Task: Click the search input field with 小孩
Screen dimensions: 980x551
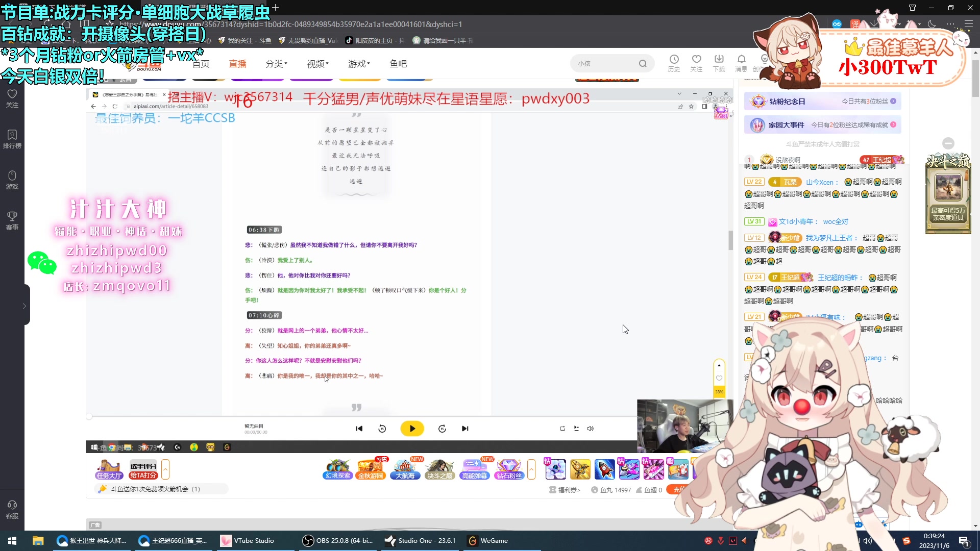Action: tap(605, 64)
